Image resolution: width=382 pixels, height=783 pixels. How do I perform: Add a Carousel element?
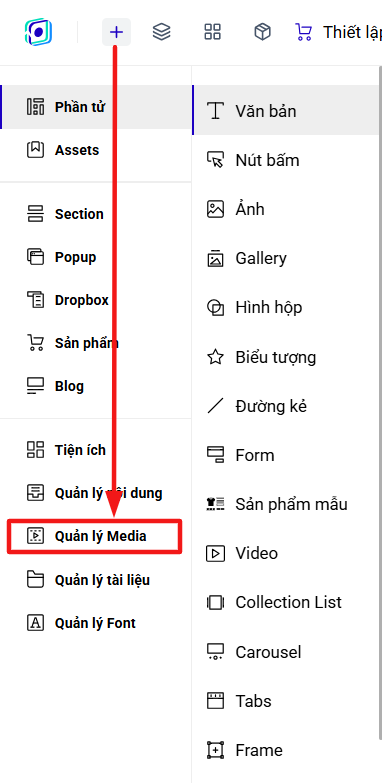[x=287, y=652]
